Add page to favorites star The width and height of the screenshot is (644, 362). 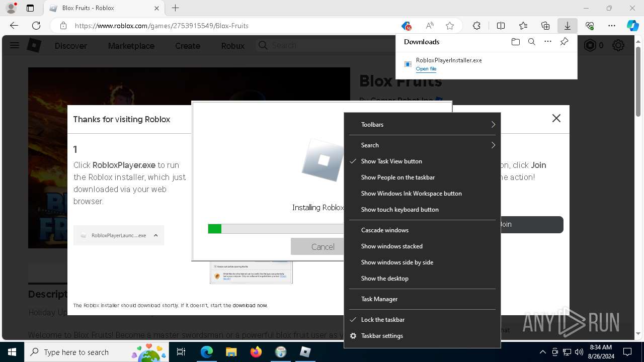[x=450, y=26]
